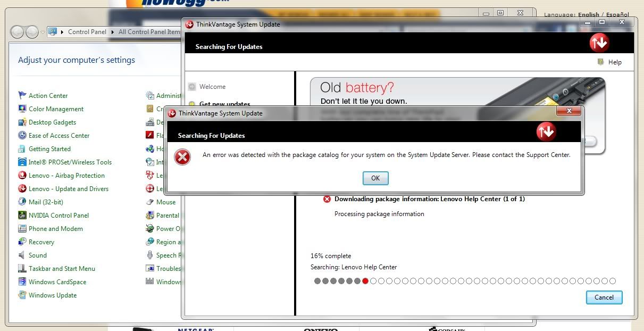Click the 'Adjust your computer's settings' heading

pyautogui.click(x=77, y=60)
